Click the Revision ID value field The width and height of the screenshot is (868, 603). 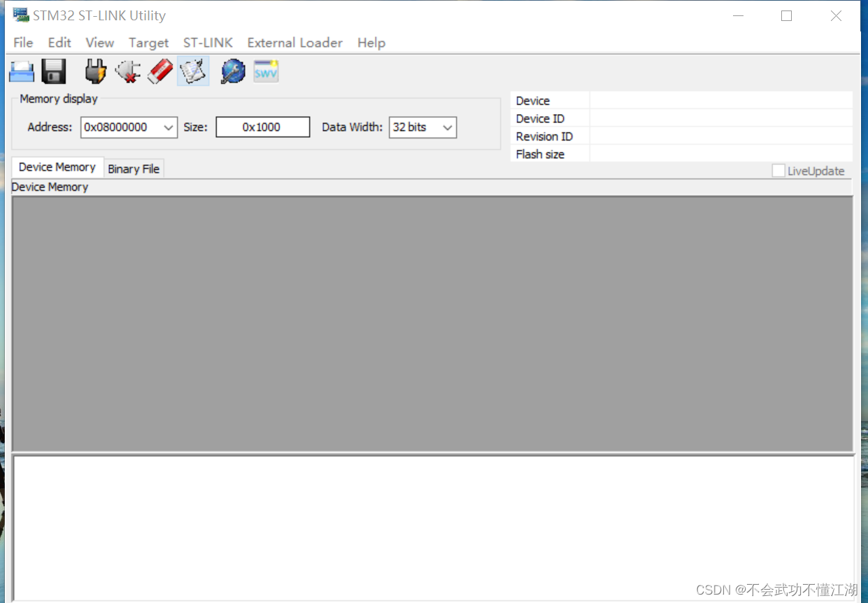(721, 136)
